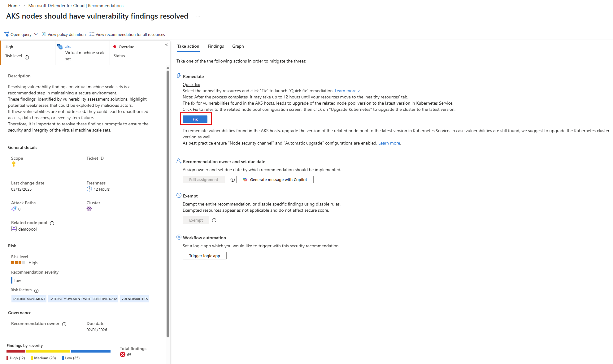This screenshot has width=613, height=364.
Task: Click Generate message with Copilot
Action: (x=275, y=180)
